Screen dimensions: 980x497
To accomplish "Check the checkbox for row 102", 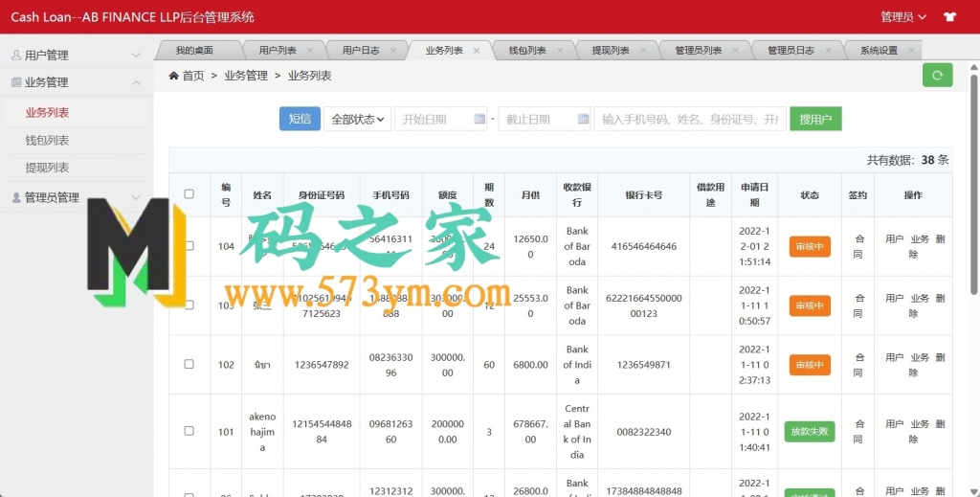I will (x=189, y=364).
